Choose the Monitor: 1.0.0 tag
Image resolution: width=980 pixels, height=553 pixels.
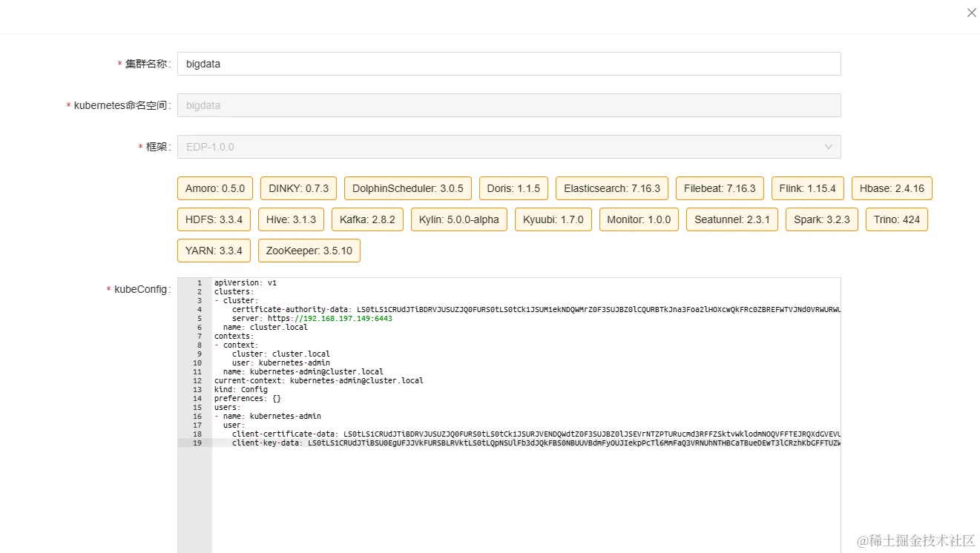(x=639, y=219)
